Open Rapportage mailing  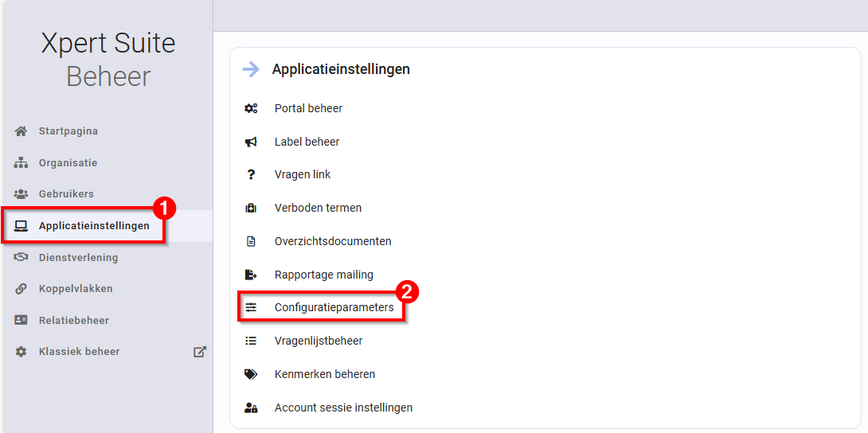[323, 275]
